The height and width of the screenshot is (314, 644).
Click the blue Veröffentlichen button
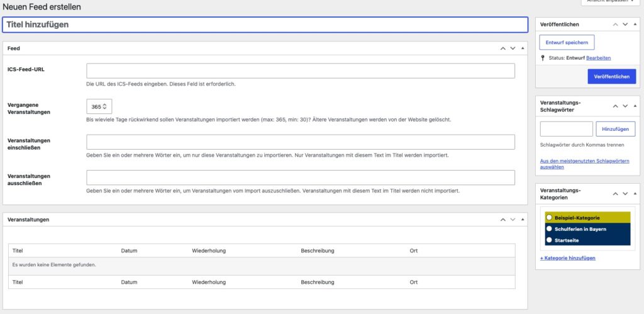coord(611,76)
